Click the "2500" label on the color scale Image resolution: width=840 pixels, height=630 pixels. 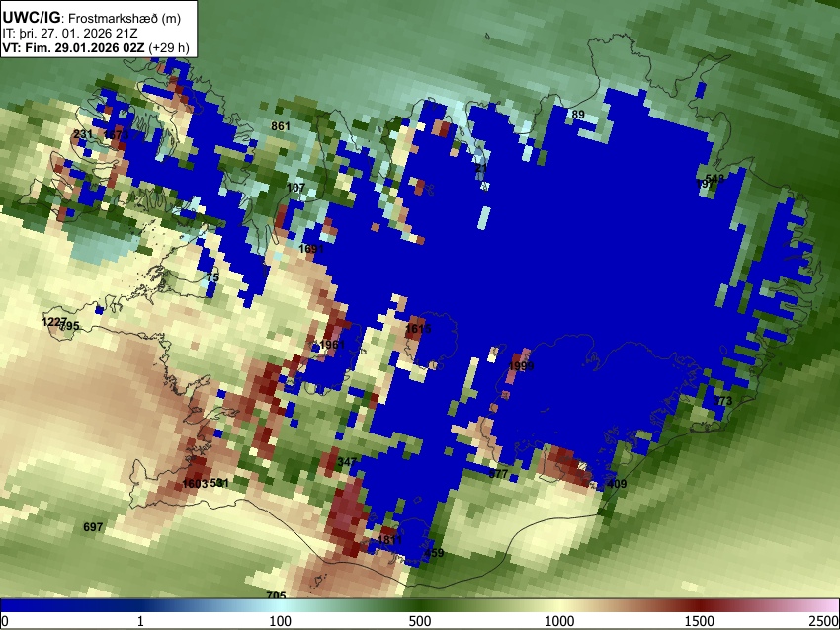click(824, 621)
